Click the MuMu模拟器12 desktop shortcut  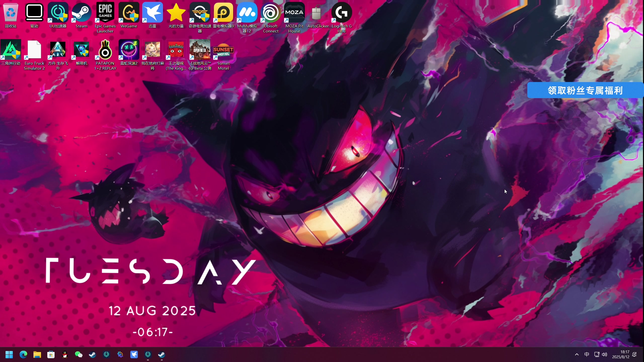coord(247,18)
